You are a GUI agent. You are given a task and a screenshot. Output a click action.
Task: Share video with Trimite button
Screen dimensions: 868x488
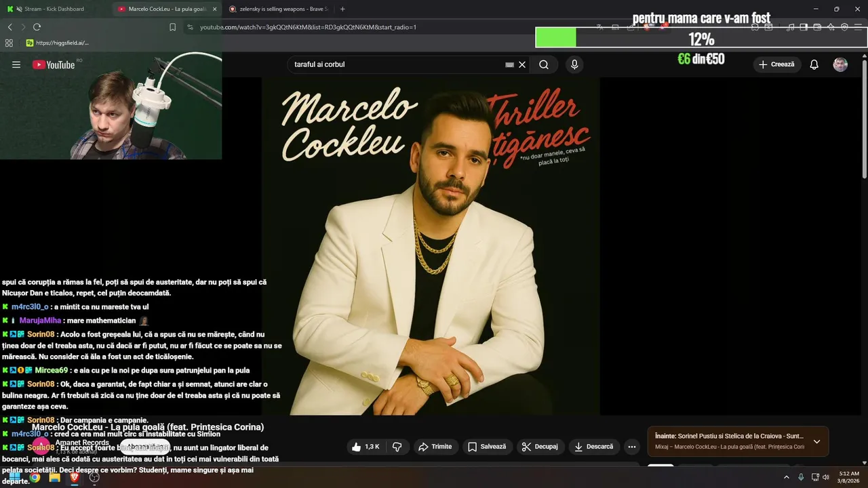click(x=435, y=447)
